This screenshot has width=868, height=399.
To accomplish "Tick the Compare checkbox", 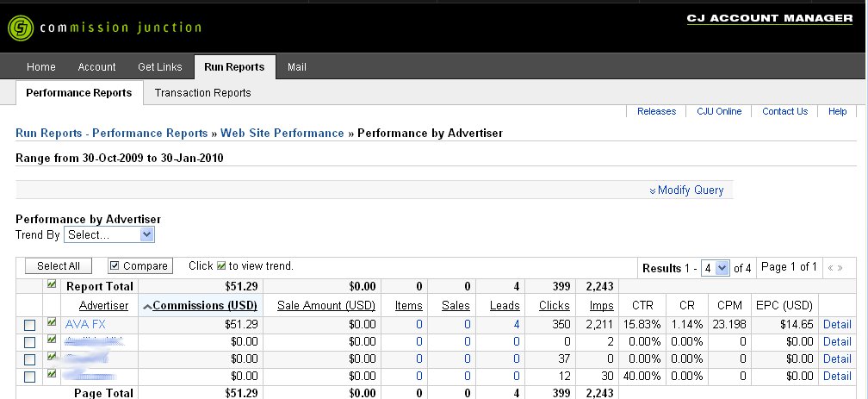I will point(115,266).
